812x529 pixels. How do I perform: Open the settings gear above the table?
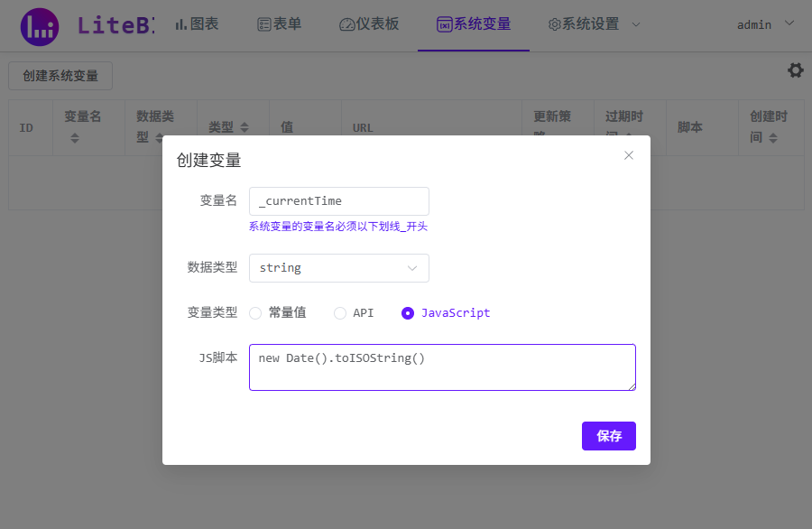[795, 70]
